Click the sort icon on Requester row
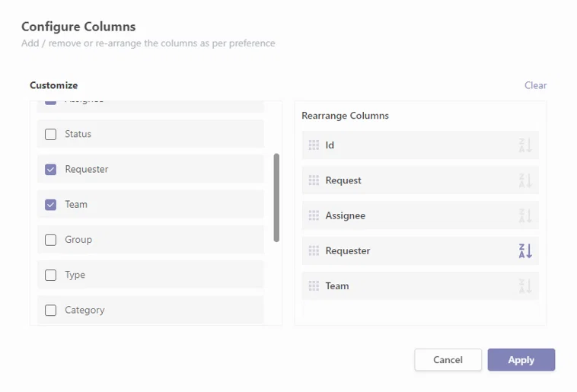 point(525,251)
